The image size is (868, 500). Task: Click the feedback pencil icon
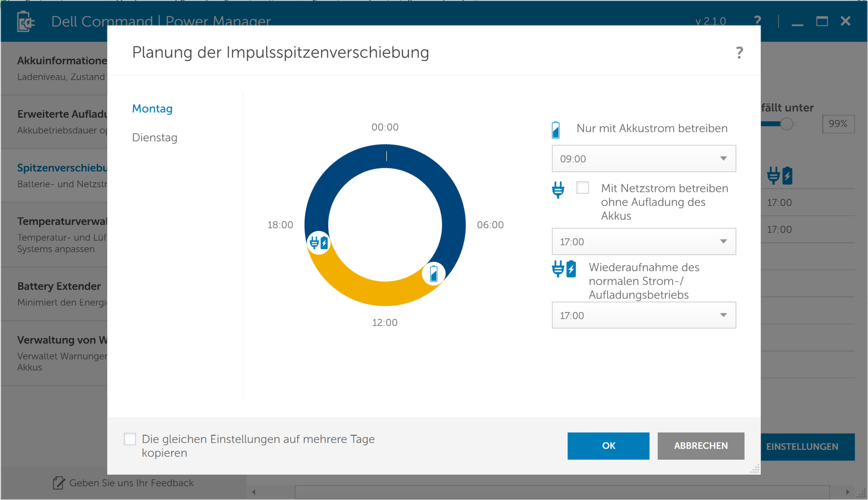(58, 483)
